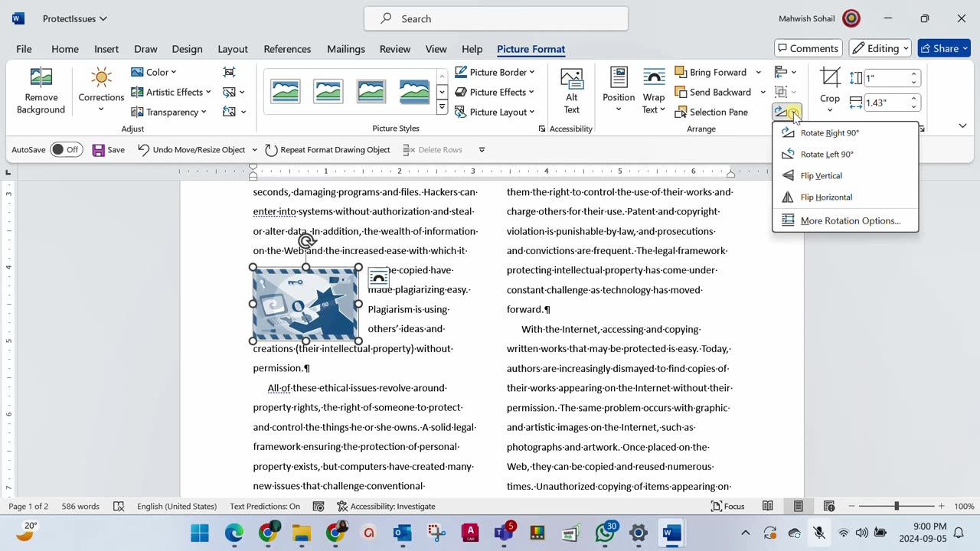Switch to Web Layout view

(828, 506)
